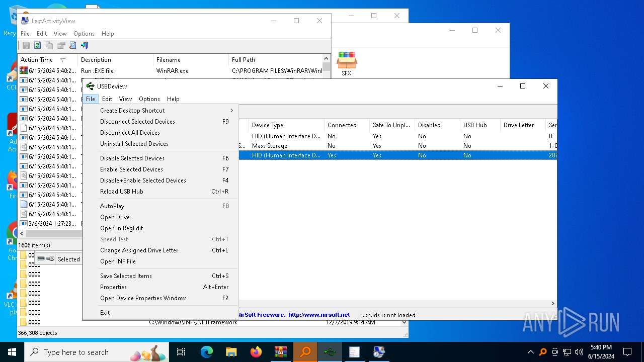This screenshot has width=644, height=362.
Task: Open notification center icon
Action: pos(627,352)
